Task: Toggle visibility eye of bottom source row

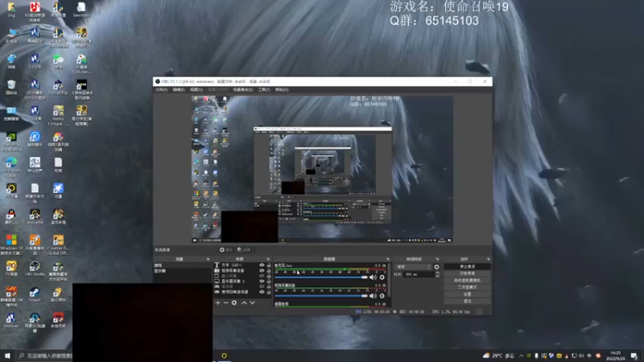Action: (x=262, y=292)
